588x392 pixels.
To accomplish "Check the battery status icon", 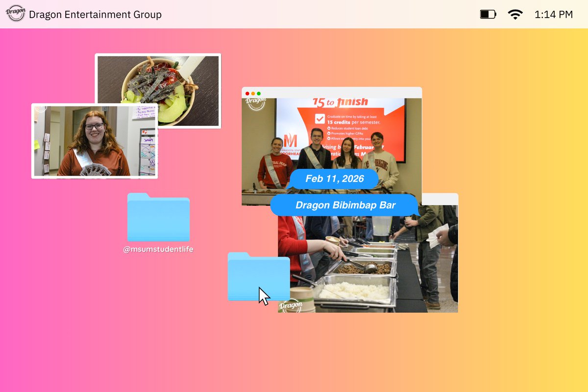I will pyautogui.click(x=488, y=14).
